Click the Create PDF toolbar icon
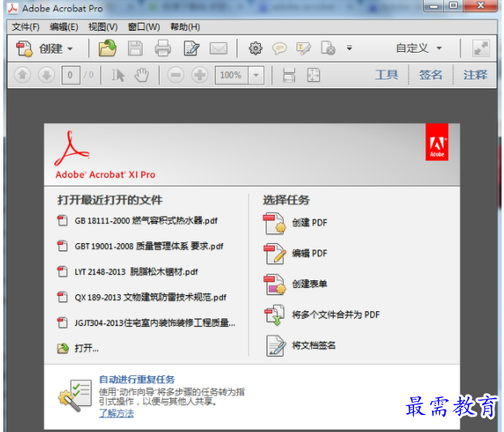 (24, 49)
